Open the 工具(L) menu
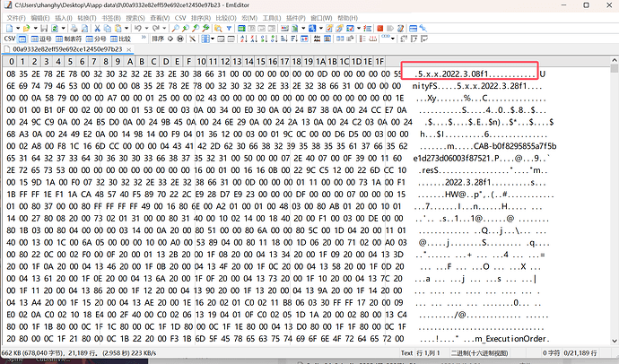The width and height of the screenshot is (619, 364). 272,18
